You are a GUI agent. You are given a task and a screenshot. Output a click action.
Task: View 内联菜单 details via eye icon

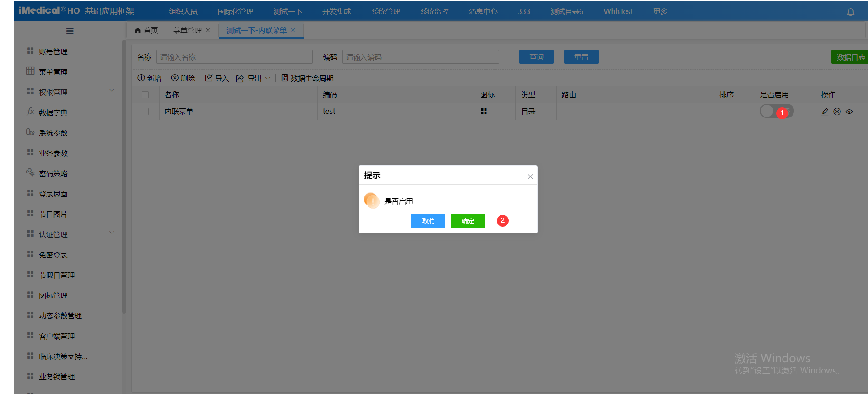849,112
